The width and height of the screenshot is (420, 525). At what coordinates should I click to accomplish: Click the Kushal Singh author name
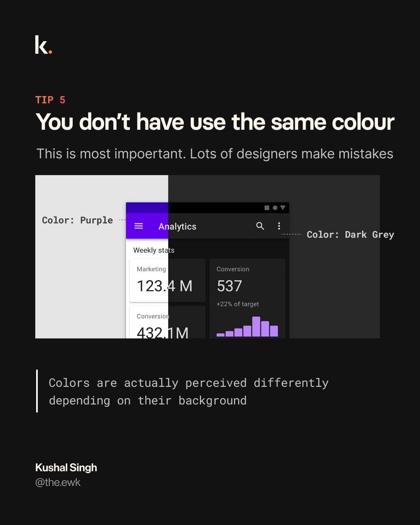click(66, 467)
